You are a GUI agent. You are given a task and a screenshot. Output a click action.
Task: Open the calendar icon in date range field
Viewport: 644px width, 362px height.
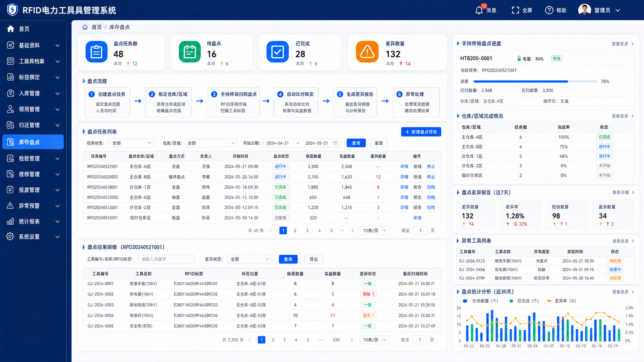(x=335, y=143)
